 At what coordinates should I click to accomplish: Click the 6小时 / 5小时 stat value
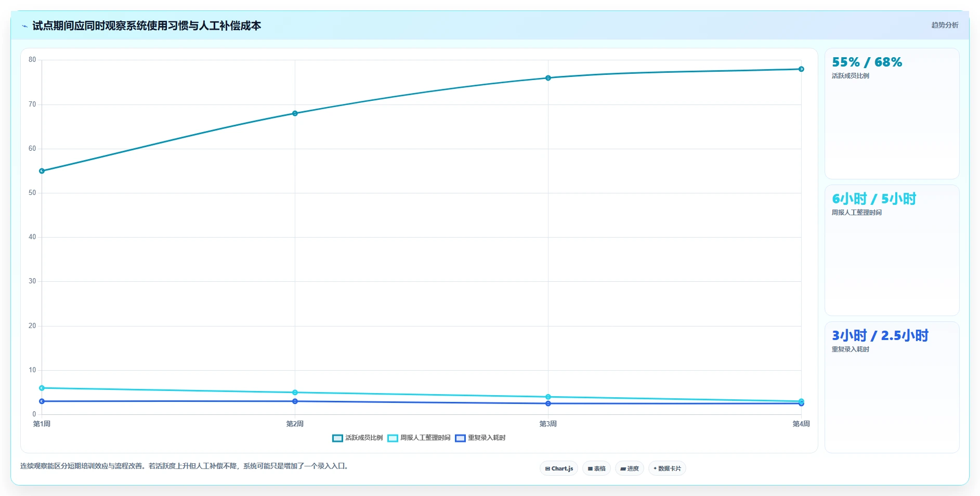[x=874, y=199]
